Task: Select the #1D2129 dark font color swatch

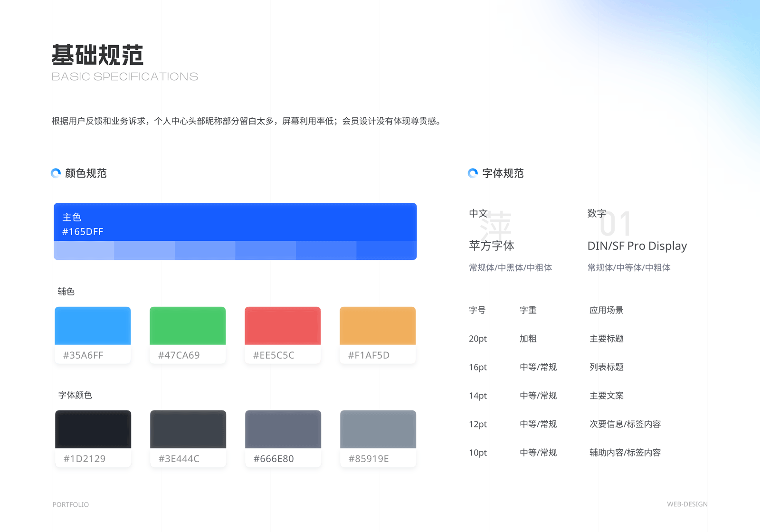Action: pos(93,429)
